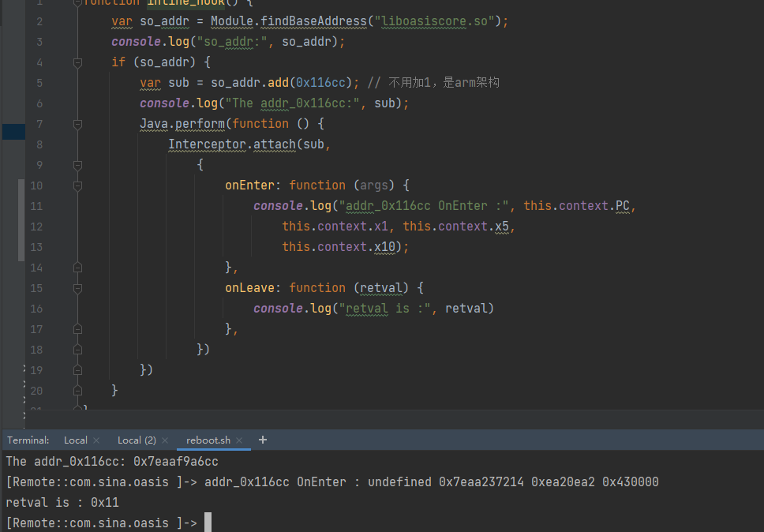The height and width of the screenshot is (532, 764).
Task: Click the fold marker beside Interceptor.attach on line 9
Action: coord(77,165)
